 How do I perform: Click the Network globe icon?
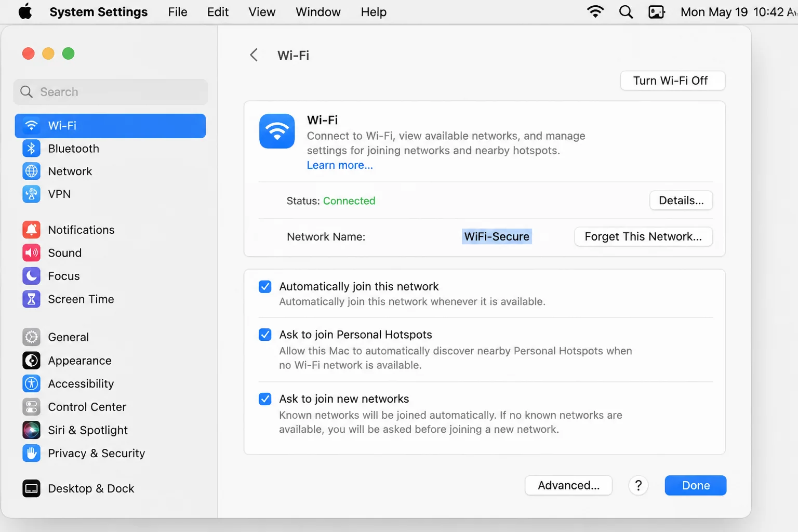32,171
